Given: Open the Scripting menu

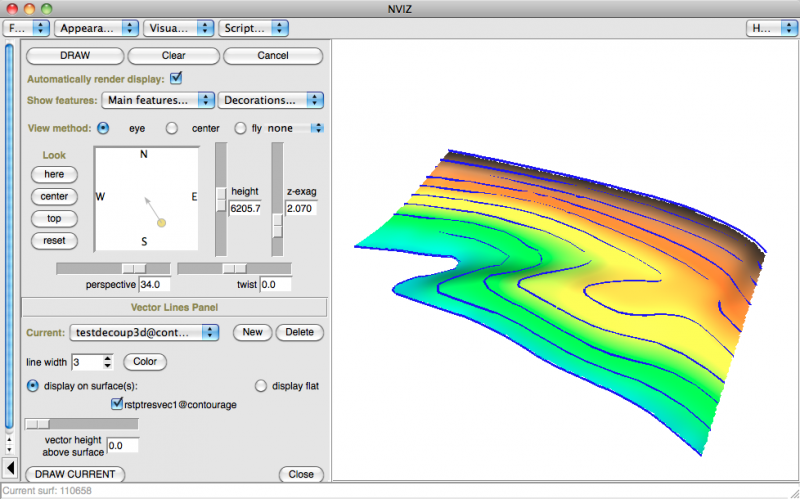Looking at the screenshot, I should [253, 28].
